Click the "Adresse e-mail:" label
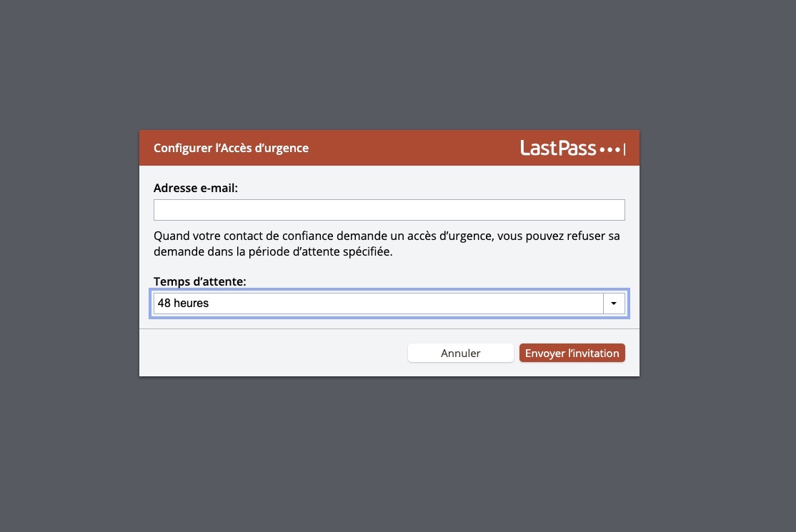Image resolution: width=796 pixels, height=532 pixels. point(196,188)
